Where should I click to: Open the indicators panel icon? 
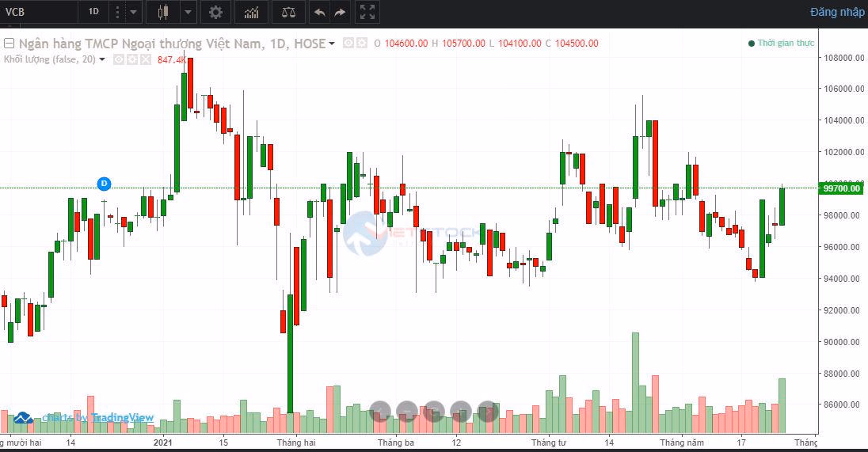click(251, 12)
